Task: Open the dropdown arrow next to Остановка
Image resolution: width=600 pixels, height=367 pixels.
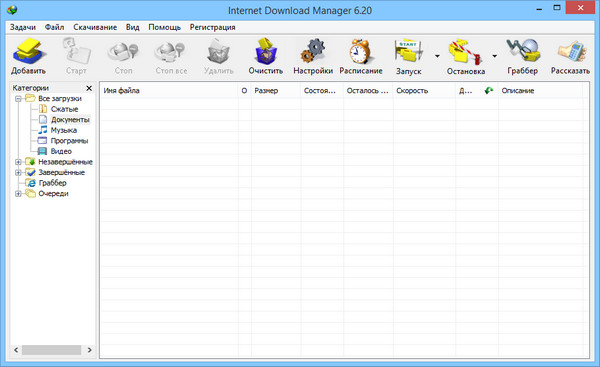Action: pyautogui.click(x=494, y=56)
